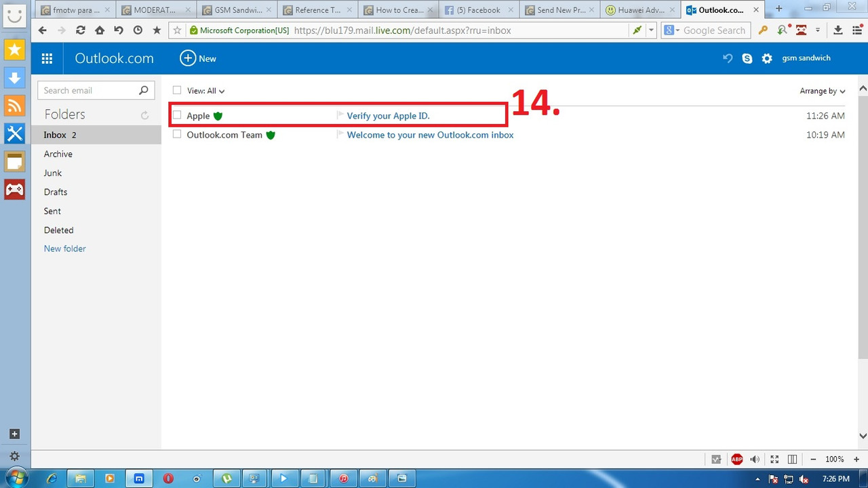868x488 pixels.
Task: Reload the page with refresh icon
Action: (81, 30)
